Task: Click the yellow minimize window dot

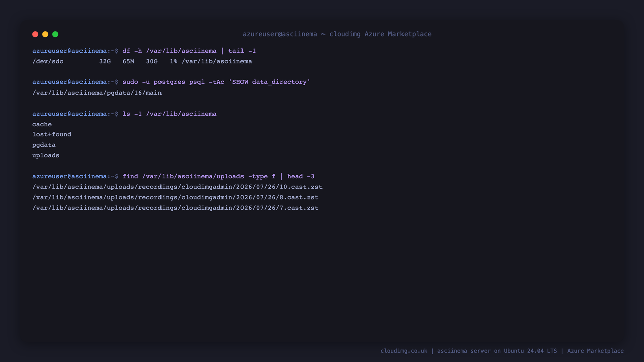Action: pyautogui.click(x=45, y=34)
